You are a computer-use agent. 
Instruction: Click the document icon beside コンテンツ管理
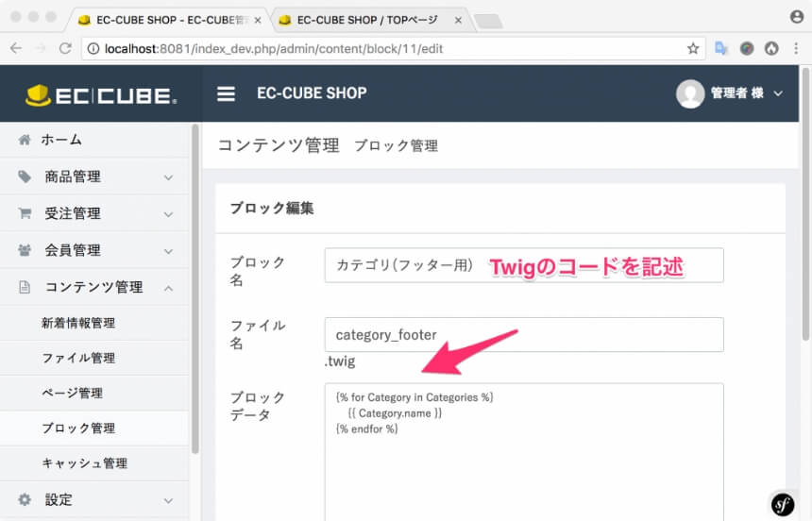[25, 287]
